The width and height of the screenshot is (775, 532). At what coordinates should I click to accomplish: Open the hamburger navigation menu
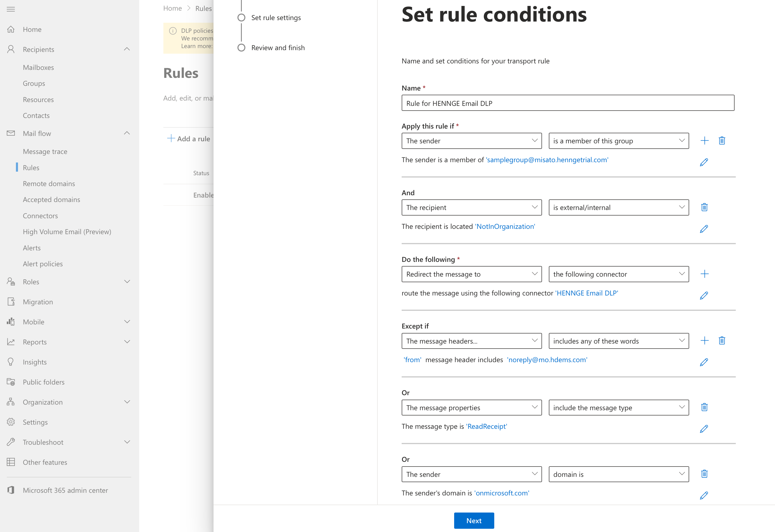point(11,9)
